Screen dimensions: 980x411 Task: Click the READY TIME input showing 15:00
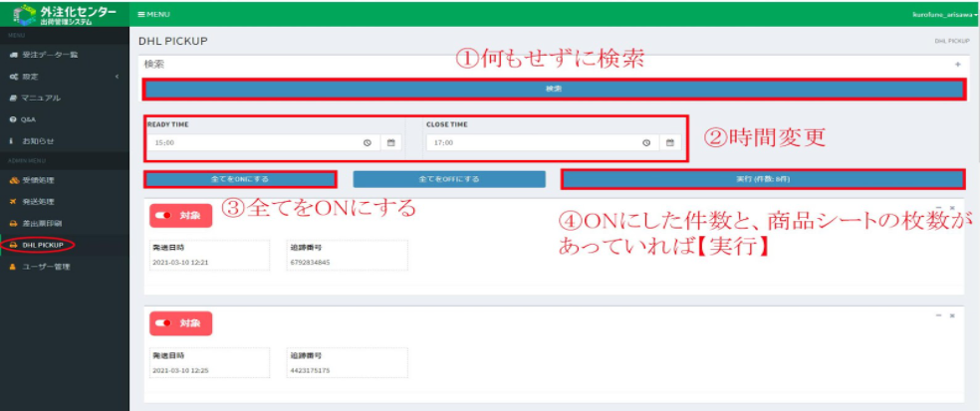click(262, 142)
